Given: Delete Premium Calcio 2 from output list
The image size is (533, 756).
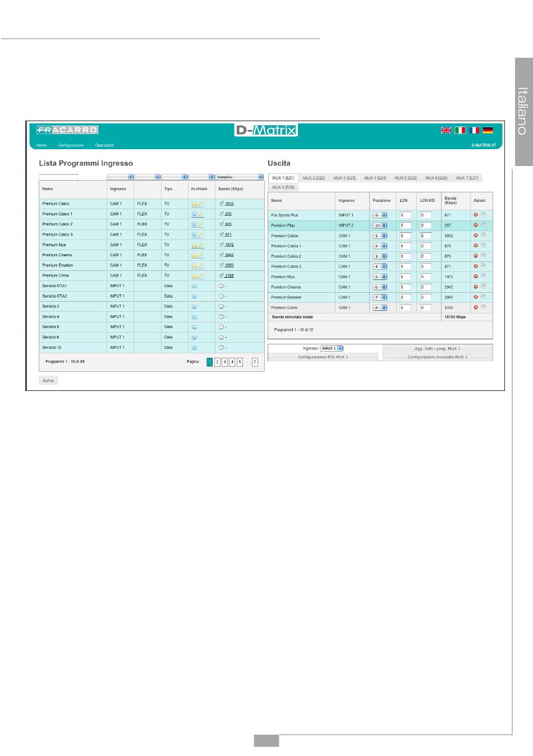Looking at the screenshot, I should [x=476, y=256].
